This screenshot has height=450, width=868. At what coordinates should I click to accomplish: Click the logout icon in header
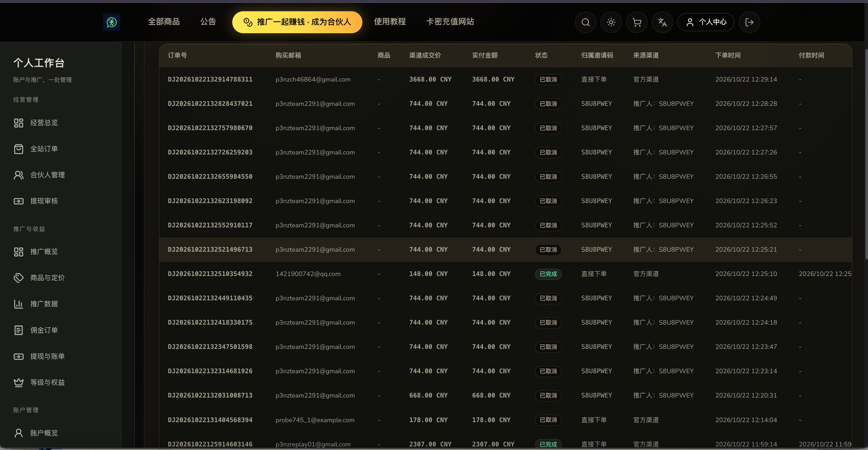coord(749,22)
